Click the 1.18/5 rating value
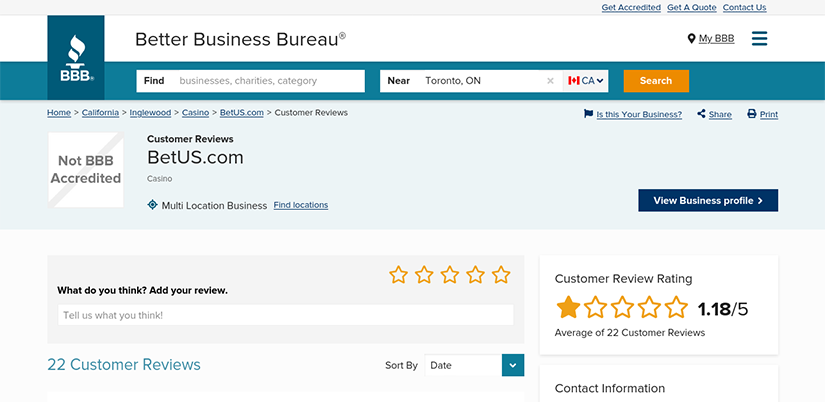 722,309
